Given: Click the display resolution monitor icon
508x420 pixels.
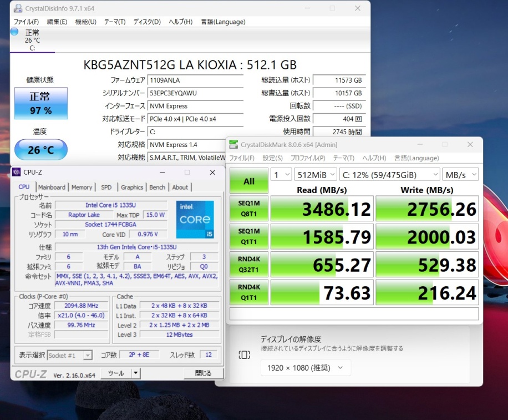Looking at the screenshot, I should pyautogui.click(x=244, y=355).
